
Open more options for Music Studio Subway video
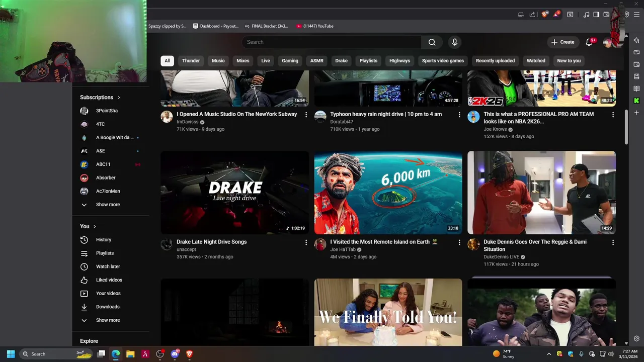(306, 115)
